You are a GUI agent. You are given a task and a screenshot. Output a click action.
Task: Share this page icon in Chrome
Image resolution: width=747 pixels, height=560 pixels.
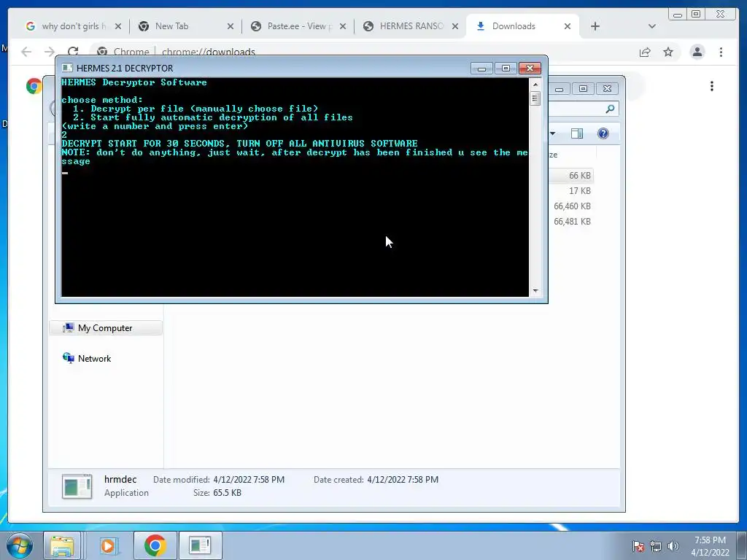(645, 52)
